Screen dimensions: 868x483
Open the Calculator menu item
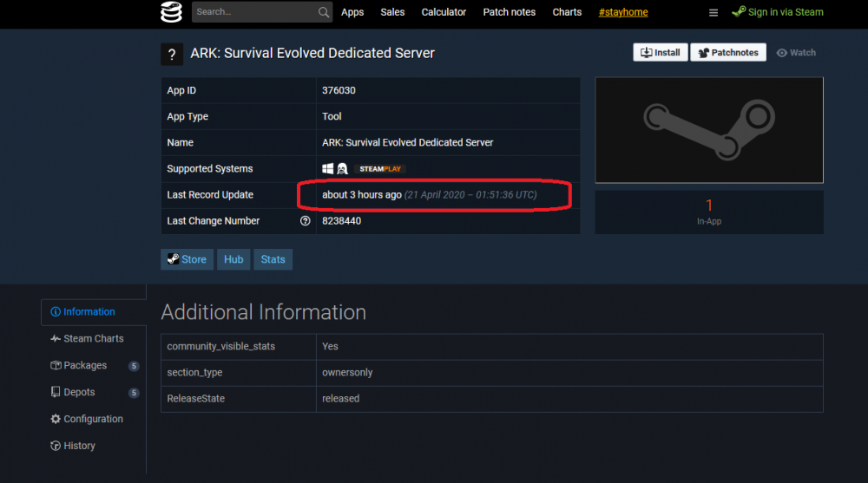pos(444,12)
